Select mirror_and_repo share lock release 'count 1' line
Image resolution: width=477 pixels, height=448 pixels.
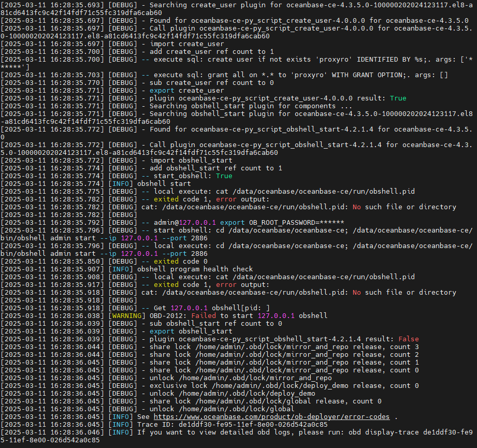pos(210,363)
